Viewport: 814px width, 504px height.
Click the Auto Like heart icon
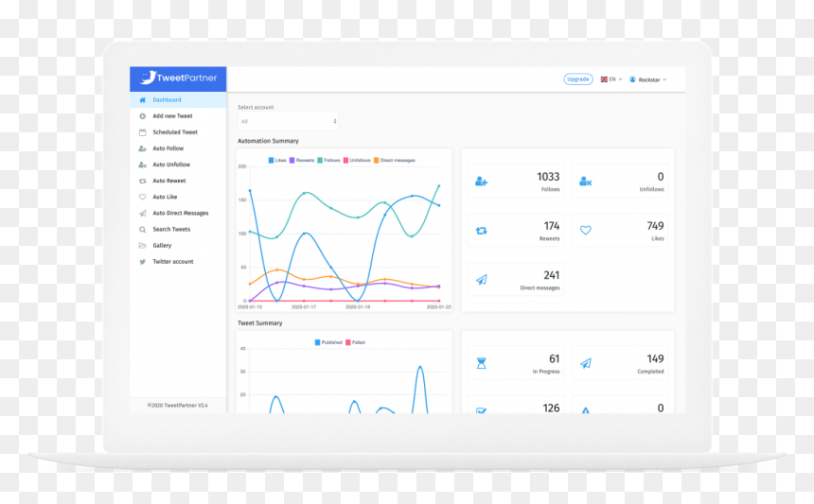[142, 197]
